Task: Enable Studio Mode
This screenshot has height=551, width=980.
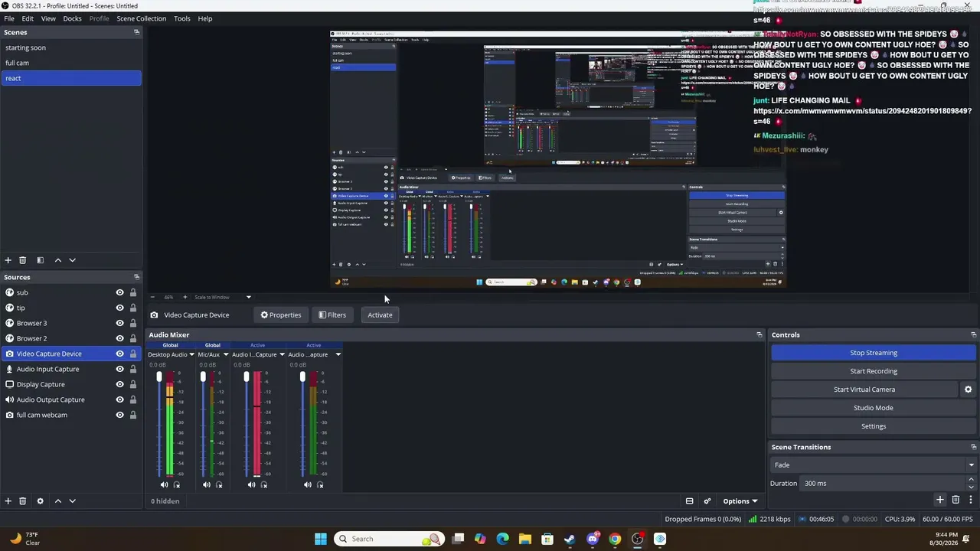Action: click(x=874, y=408)
